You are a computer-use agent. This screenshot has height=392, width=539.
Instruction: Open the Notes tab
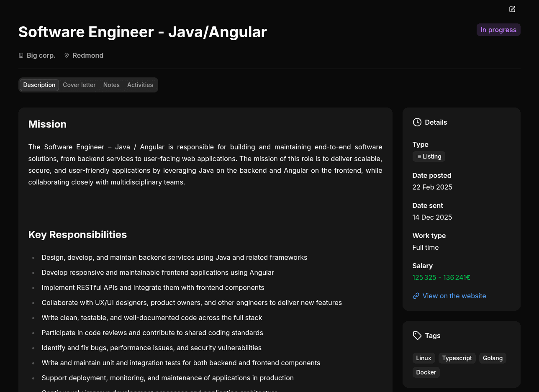111,85
